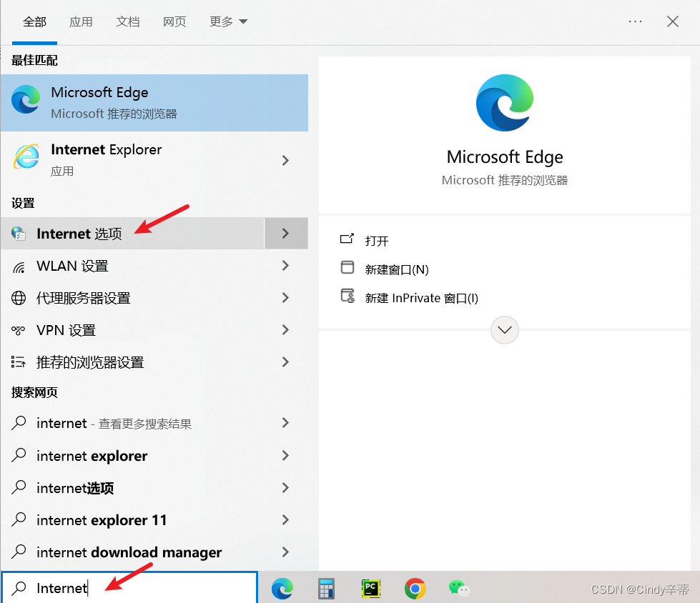Expand arrow for 'internet - 查看更多搜索结果'

click(286, 423)
